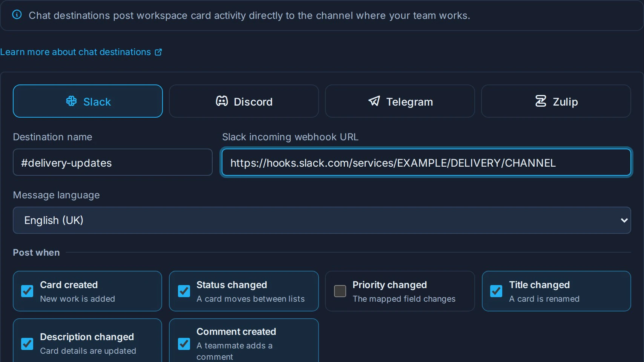Image resolution: width=644 pixels, height=362 pixels.
Task: Click the Destination name label
Action: tap(52, 137)
